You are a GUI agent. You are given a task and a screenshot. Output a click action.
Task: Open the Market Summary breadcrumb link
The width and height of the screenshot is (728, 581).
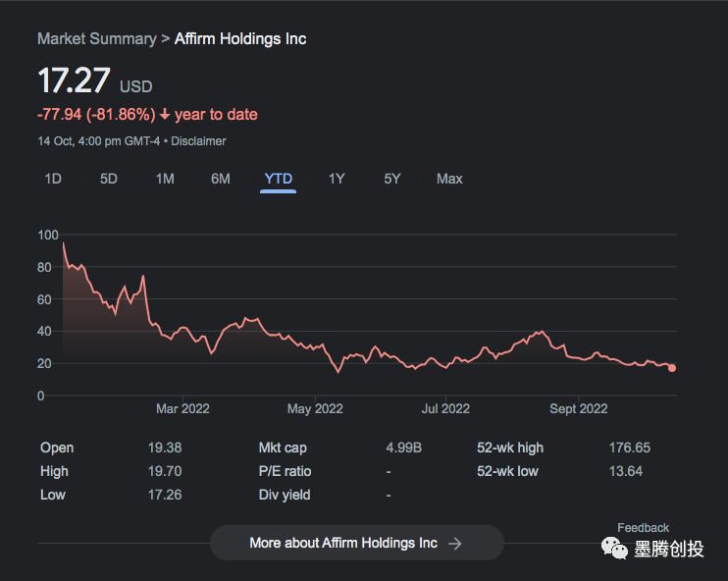click(x=96, y=38)
